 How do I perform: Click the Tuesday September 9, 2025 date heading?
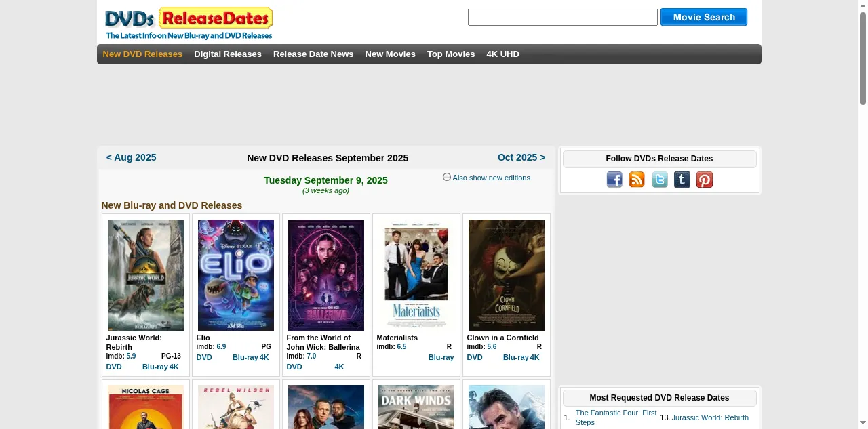pyautogui.click(x=325, y=180)
